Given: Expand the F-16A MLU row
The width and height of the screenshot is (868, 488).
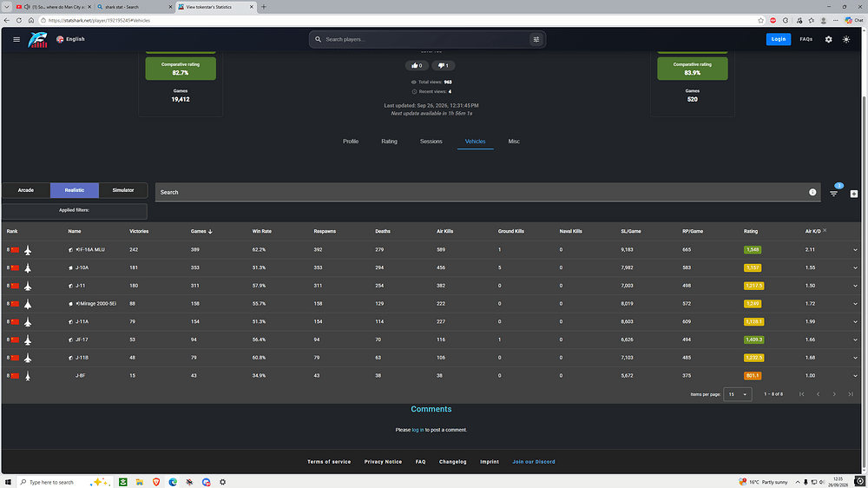Looking at the screenshot, I should [855, 250].
